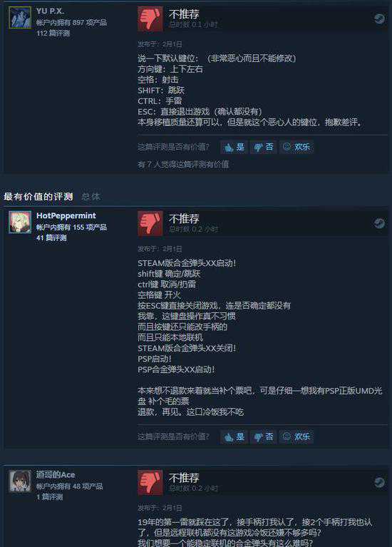Viewport: 392px width, 547px height.
Task: View HotPeppermint's 41 篇评测 link
Action: (x=51, y=238)
